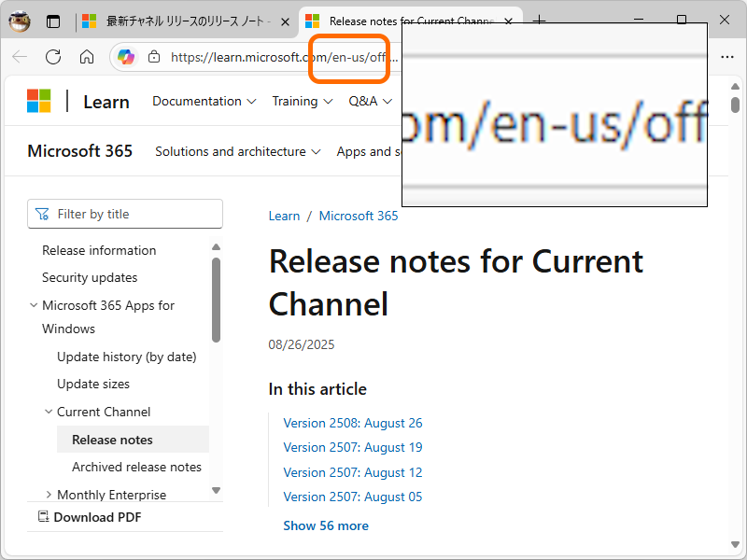Click Download PDF button
747x560 pixels.
click(90, 517)
